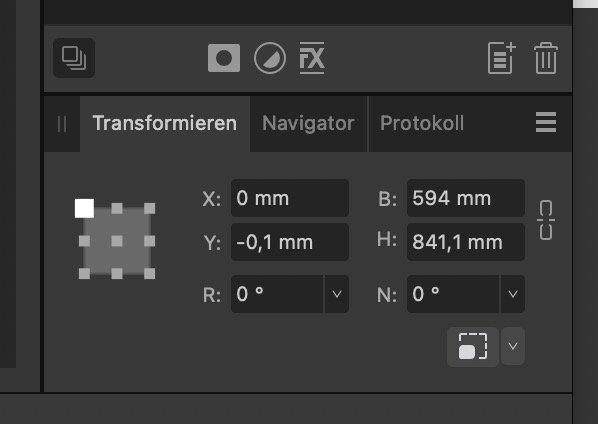Image resolution: width=598 pixels, height=424 pixels.
Task: Select the bottom-right anchor point
Action: click(x=150, y=273)
